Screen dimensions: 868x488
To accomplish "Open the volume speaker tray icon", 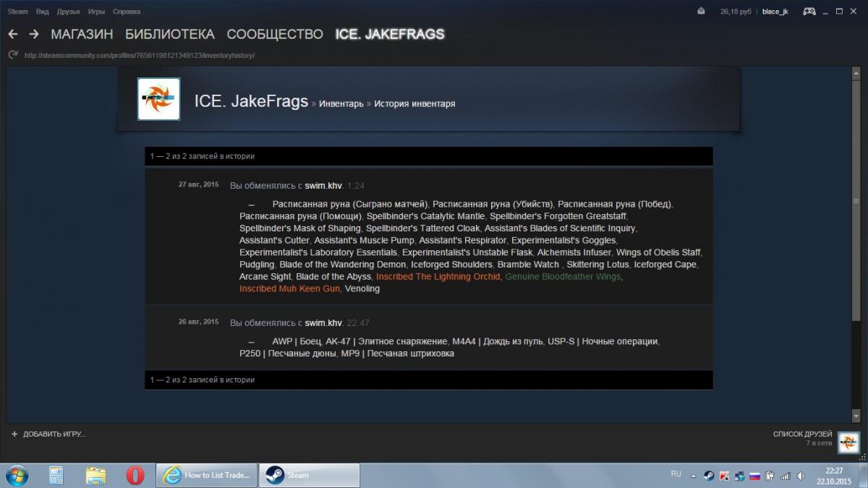I will [x=801, y=476].
